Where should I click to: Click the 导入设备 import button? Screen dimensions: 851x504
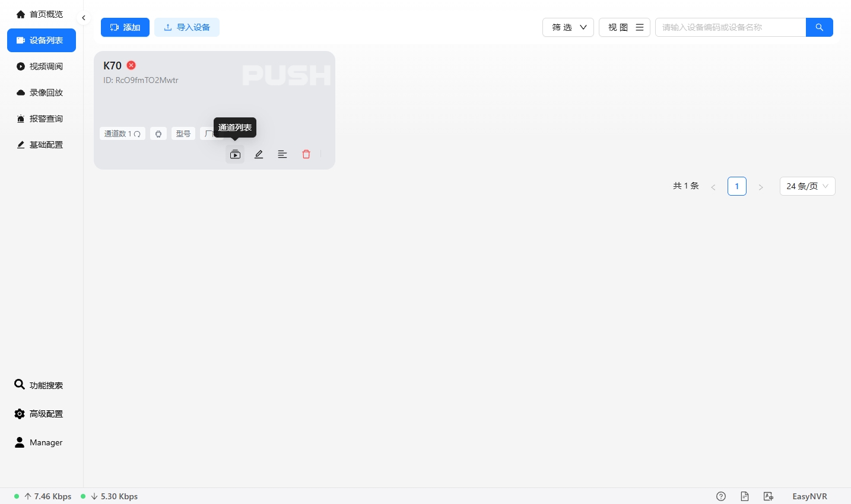(x=187, y=27)
